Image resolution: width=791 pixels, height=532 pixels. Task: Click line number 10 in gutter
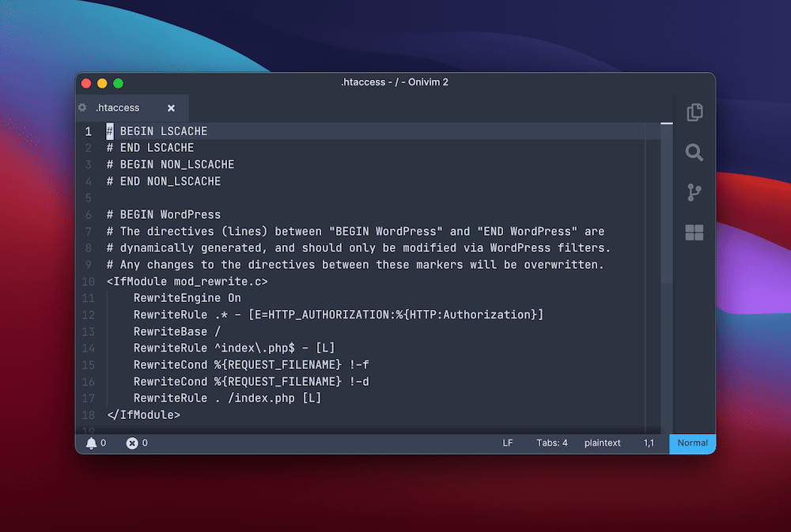89,281
